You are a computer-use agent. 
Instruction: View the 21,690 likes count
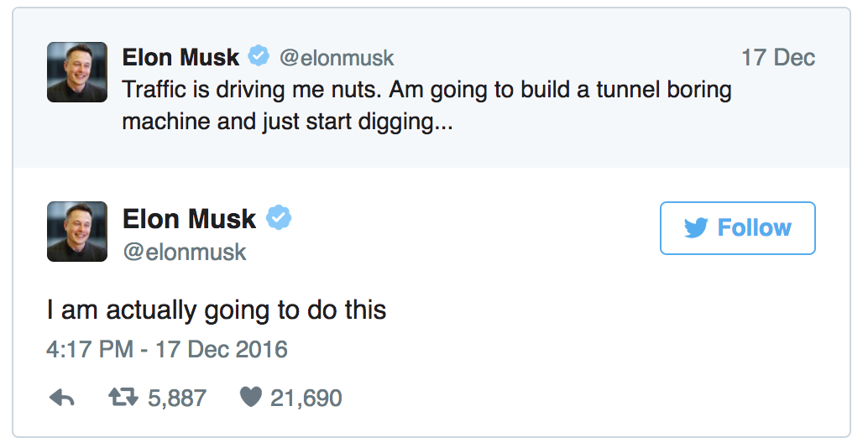[306, 398]
